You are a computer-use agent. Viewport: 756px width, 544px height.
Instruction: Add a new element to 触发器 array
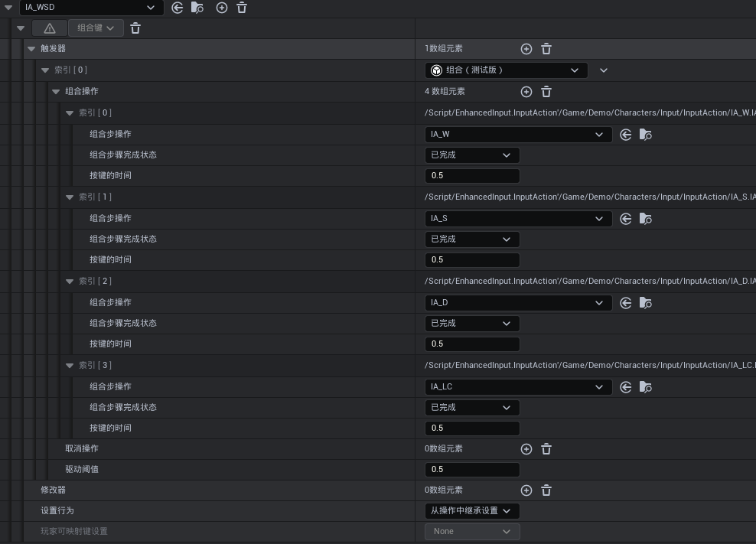(x=526, y=49)
